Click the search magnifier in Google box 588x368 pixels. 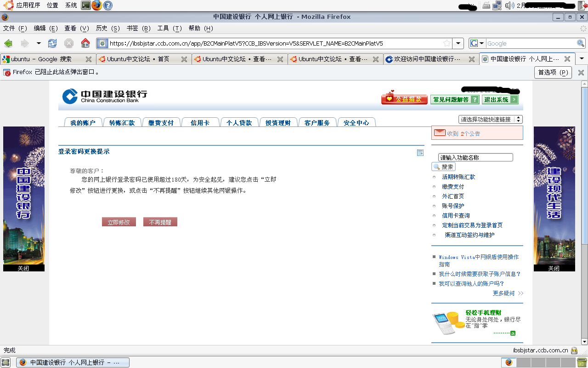[581, 43]
